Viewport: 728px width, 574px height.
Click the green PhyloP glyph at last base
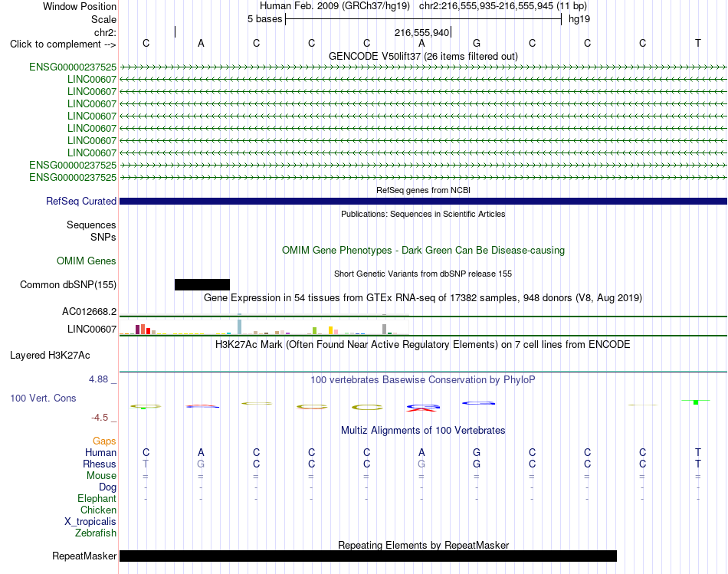click(x=696, y=402)
